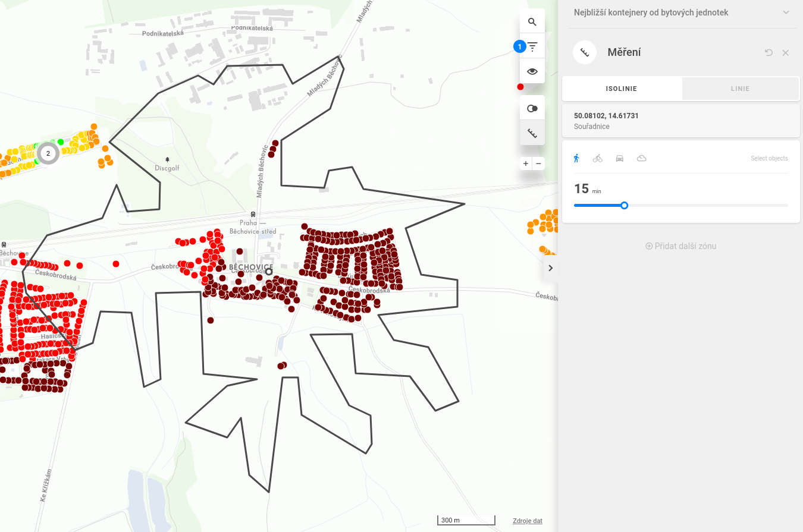Click the 15 min slider handle

tap(624, 205)
